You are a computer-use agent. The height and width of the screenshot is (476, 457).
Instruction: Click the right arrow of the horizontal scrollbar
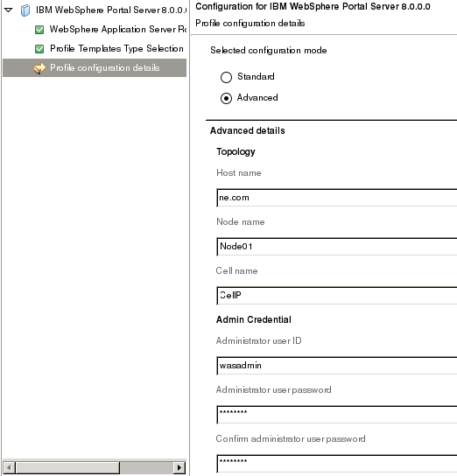click(x=179, y=467)
